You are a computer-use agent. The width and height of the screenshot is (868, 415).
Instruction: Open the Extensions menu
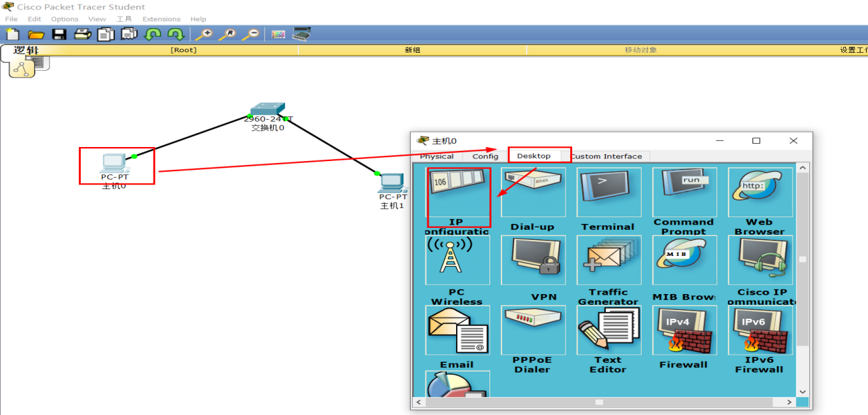[161, 19]
